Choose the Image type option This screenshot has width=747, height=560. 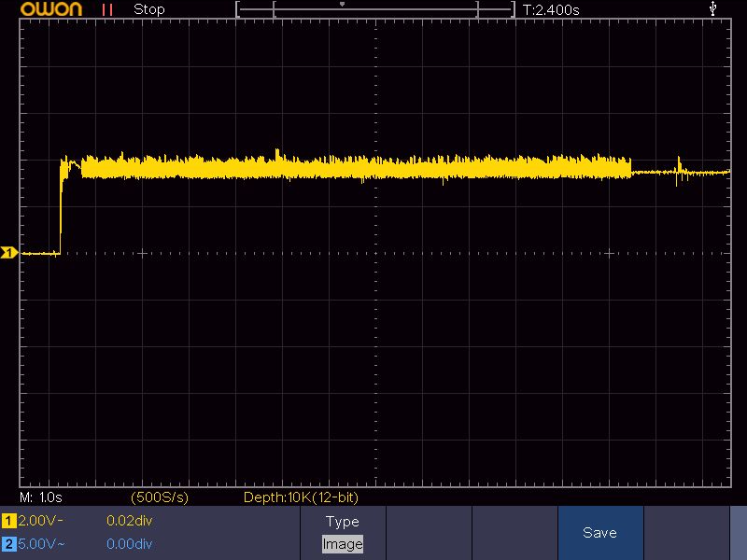pos(342,543)
